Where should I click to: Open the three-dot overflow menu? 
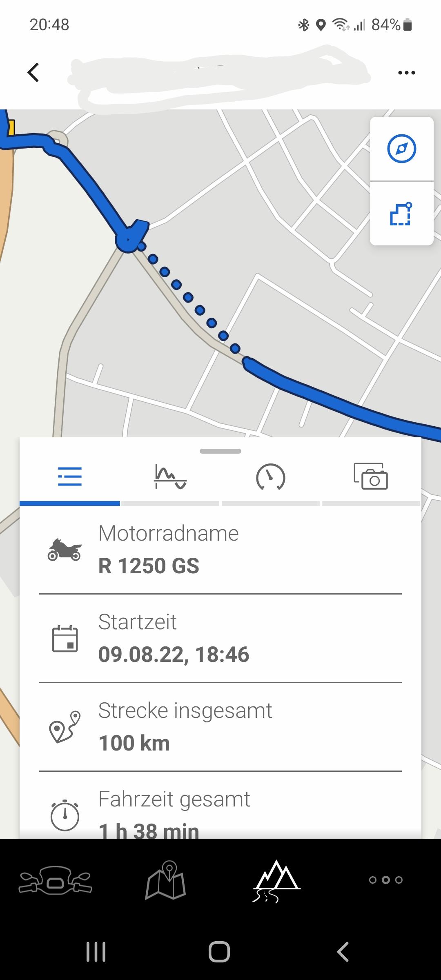[406, 73]
